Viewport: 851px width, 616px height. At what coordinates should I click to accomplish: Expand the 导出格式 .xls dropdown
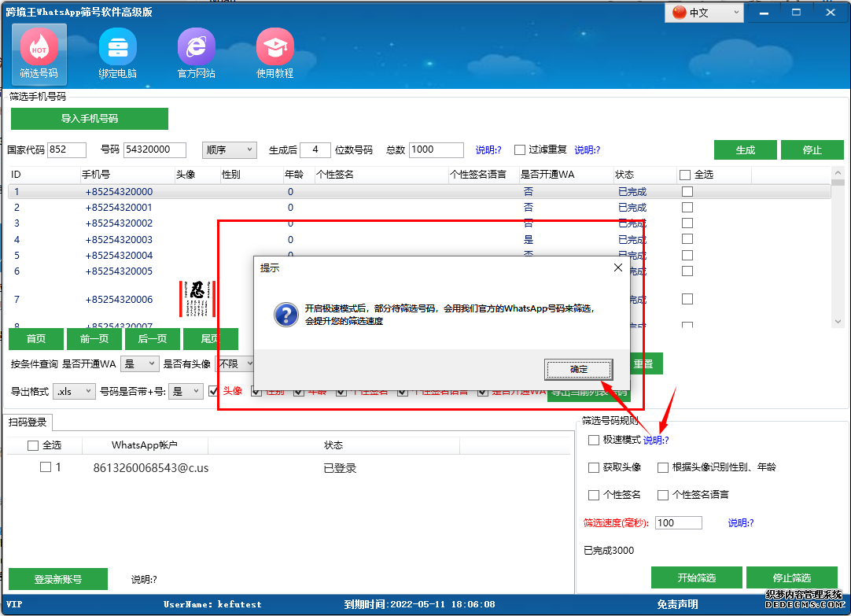[75, 391]
